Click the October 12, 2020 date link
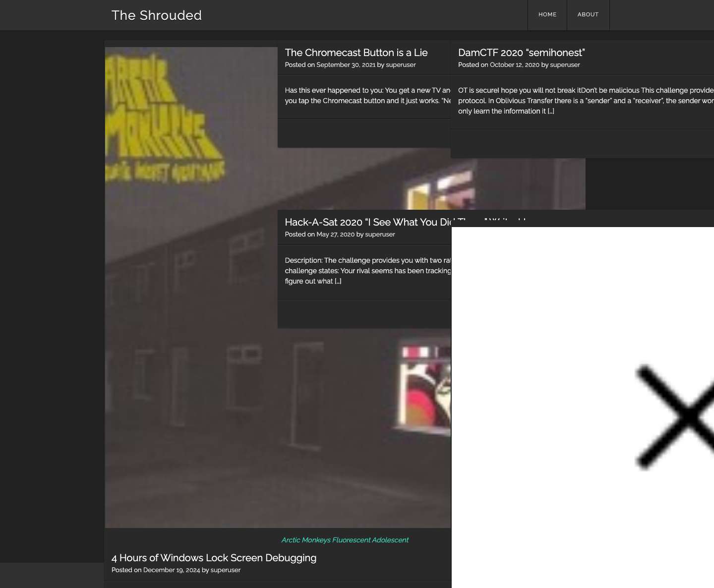This screenshot has height=588, width=714. click(515, 64)
